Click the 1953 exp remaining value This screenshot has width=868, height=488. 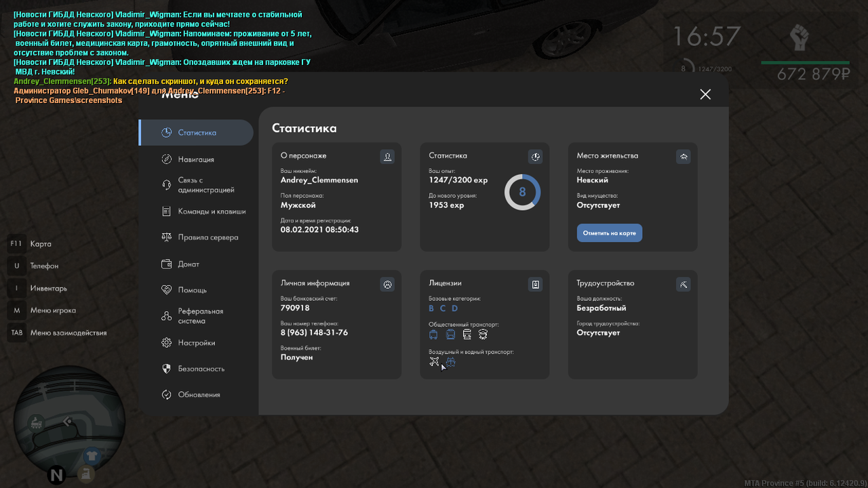(446, 205)
